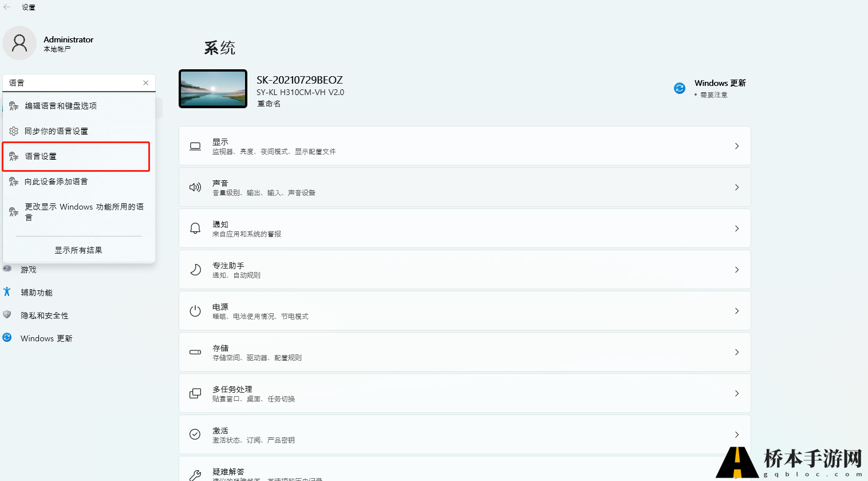Clear the 语言 search box with X

click(x=146, y=83)
